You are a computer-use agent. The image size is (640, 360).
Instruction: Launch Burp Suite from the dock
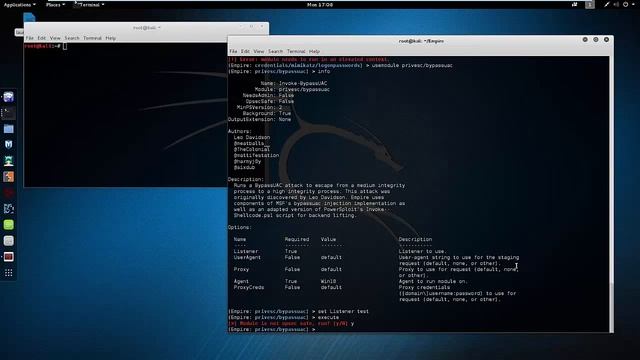(9, 177)
